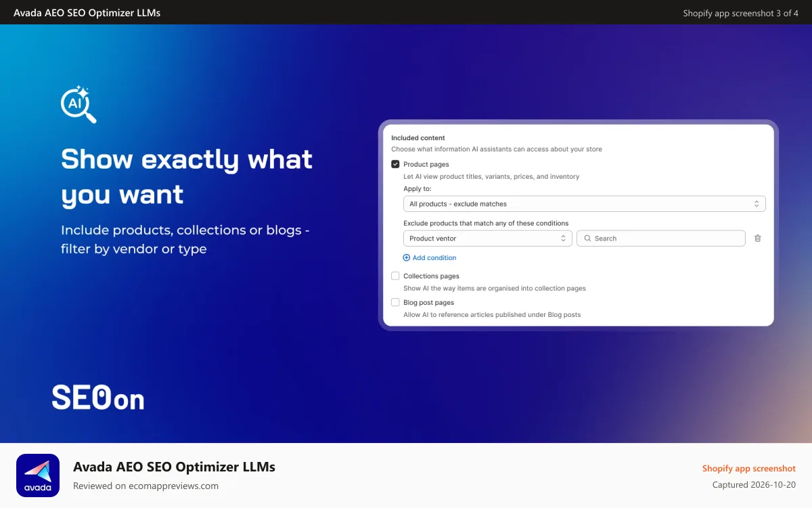
Task: Click 'Let AI view product titles' description
Action: 491,176
